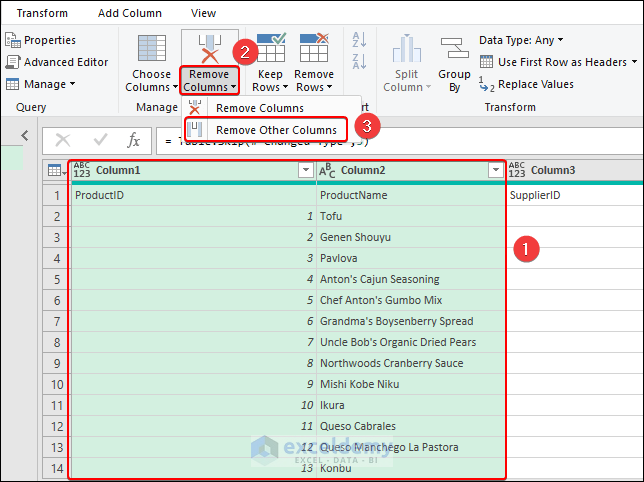This screenshot has height=482, width=644.
Task: Click the Remove Other Columns menu icon
Action: (x=195, y=129)
